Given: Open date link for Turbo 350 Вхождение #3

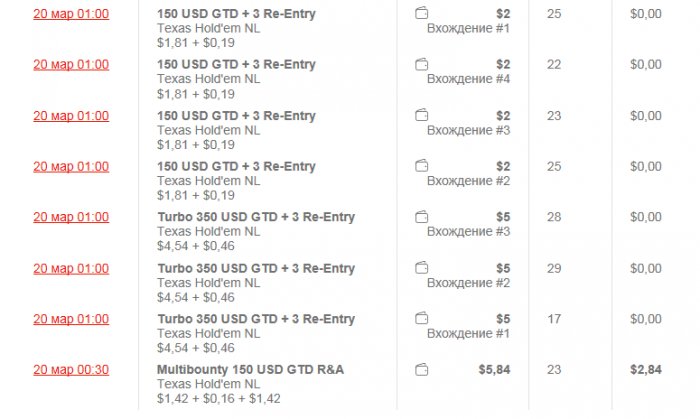Looking at the screenshot, I should click(71, 217).
